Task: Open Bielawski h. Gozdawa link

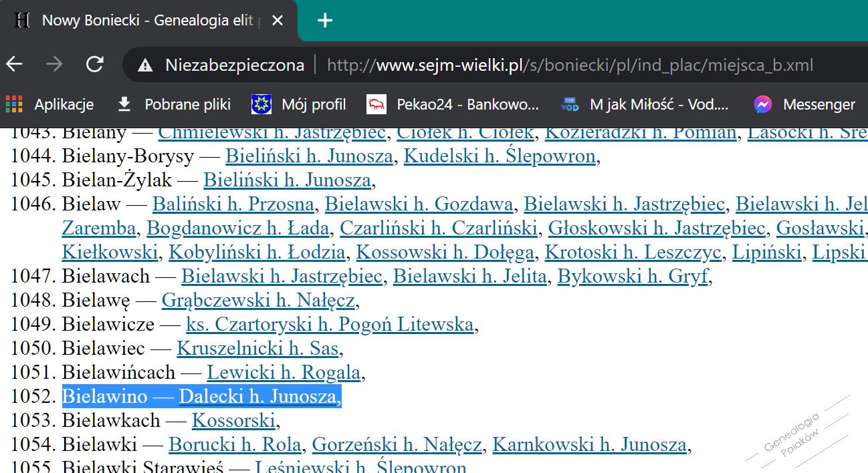Action: [x=419, y=204]
